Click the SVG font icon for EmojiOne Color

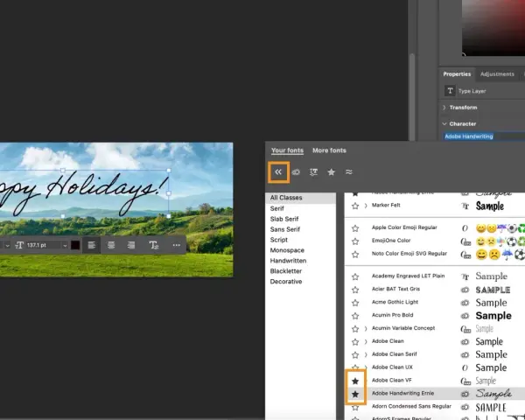click(465, 241)
